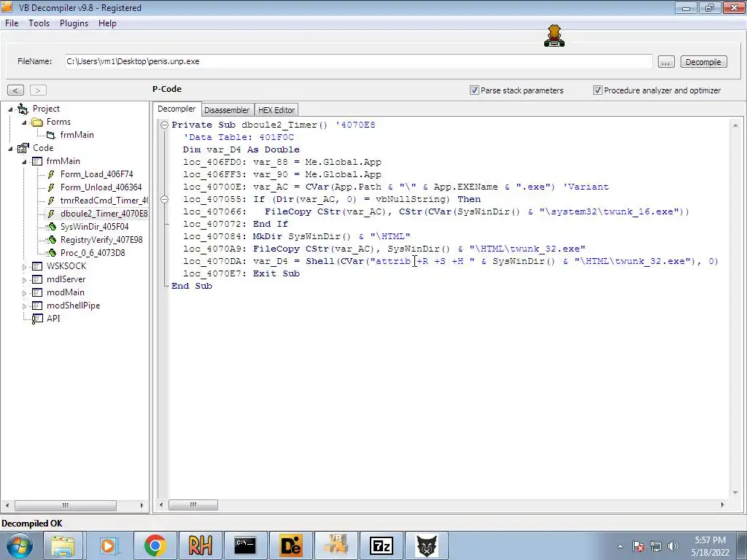The image size is (747, 560).
Task: Toggle Procedure analyzer and optimizer checkbox
Action: [x=597, y=90]
